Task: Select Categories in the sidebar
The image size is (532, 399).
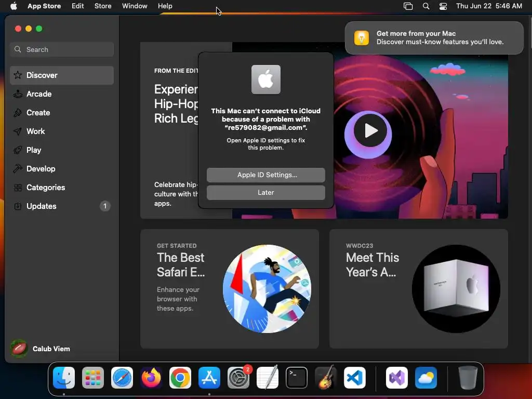Action: [x=62, y=187]
